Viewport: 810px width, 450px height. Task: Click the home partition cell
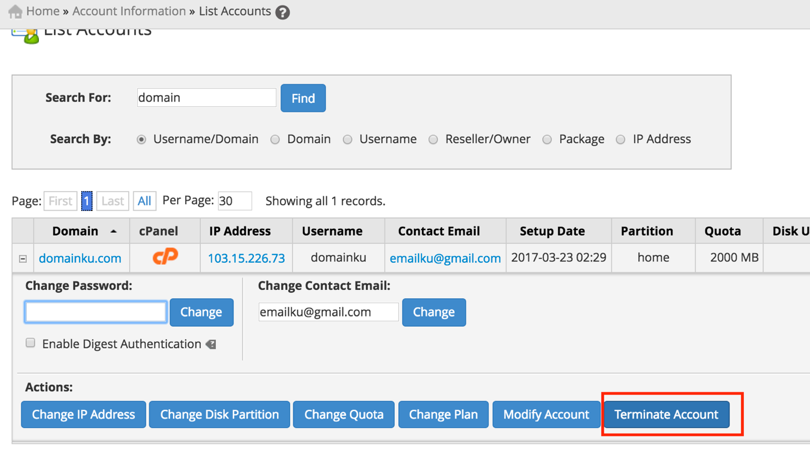[653, 258]
